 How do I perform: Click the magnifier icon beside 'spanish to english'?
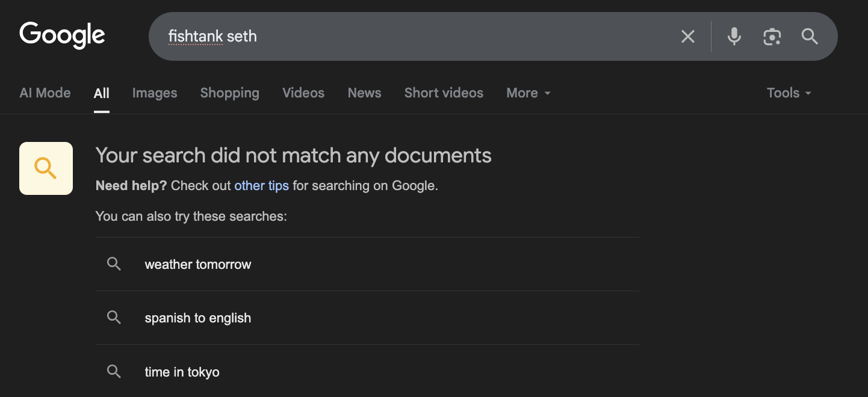114,318
